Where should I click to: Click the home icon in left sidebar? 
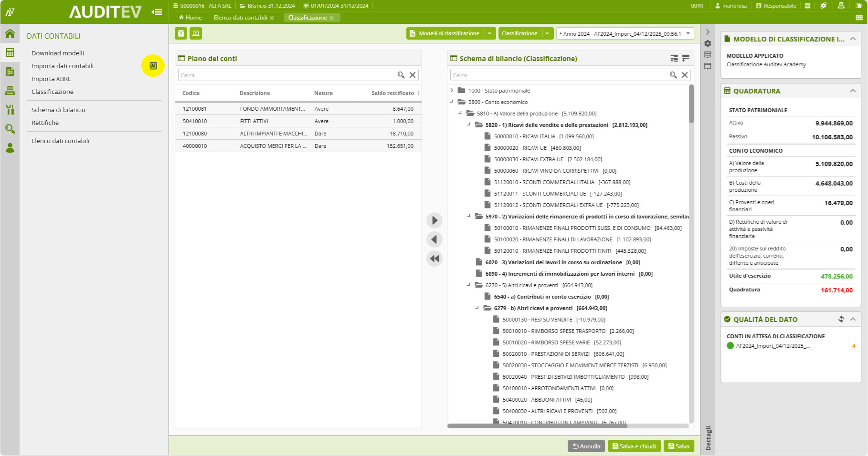coord(10,34)
